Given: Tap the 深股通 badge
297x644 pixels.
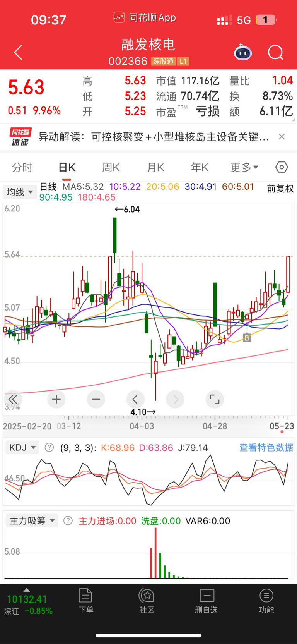Looking at the screenshot, I should 164,62.
